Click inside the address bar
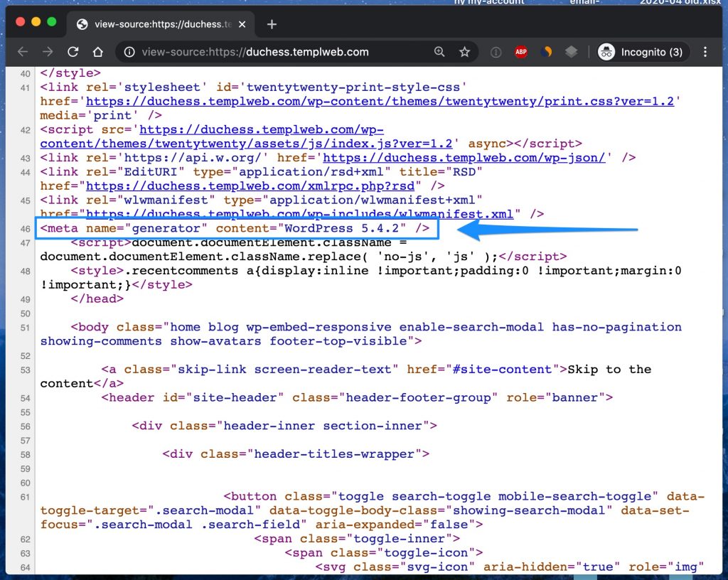This screenshot has width=728, height=580. tap(284, 51)
